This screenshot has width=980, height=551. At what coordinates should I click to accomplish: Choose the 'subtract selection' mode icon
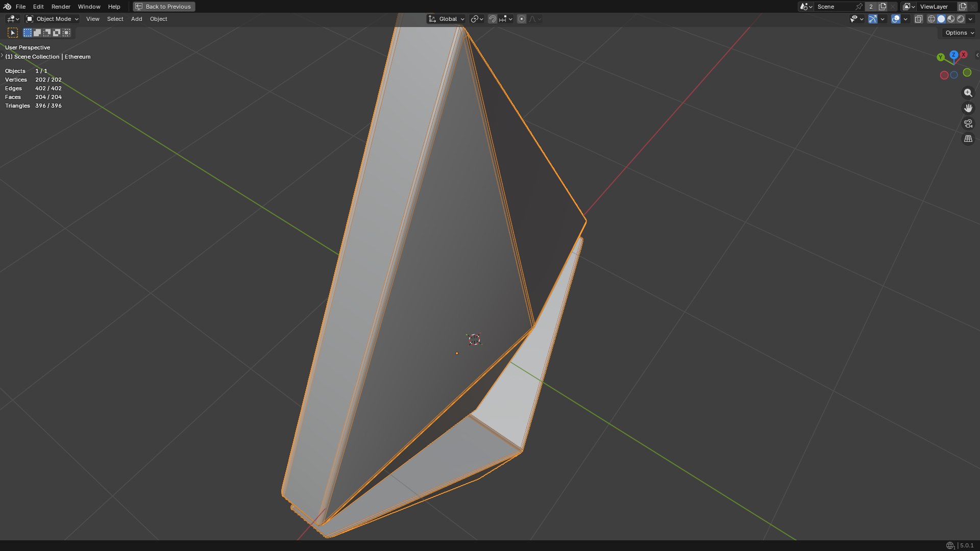pyautogui.click(x=47, y=33)
